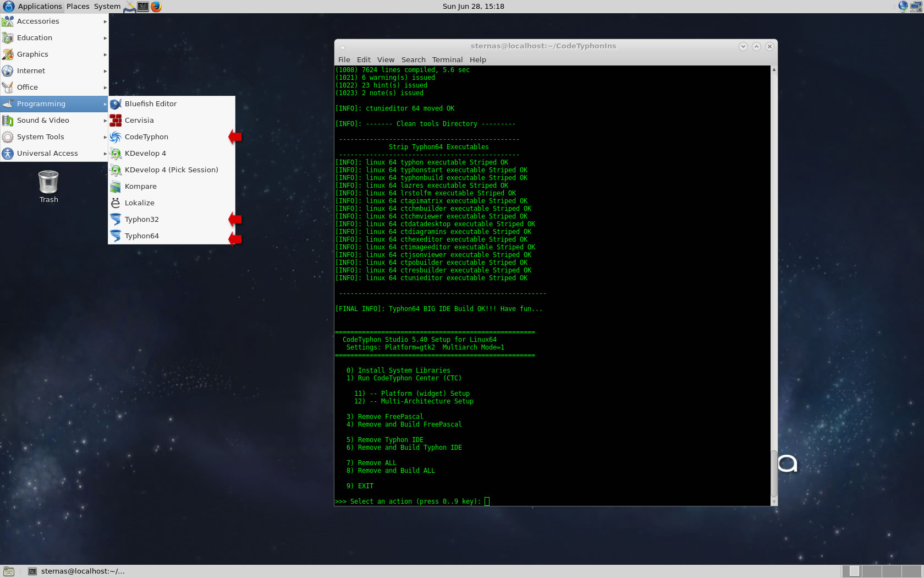Screen dimensions: 924x578
Task: Expand the System Tools submenu arrow
Action: pyautogui.click(x=105, y=137)
